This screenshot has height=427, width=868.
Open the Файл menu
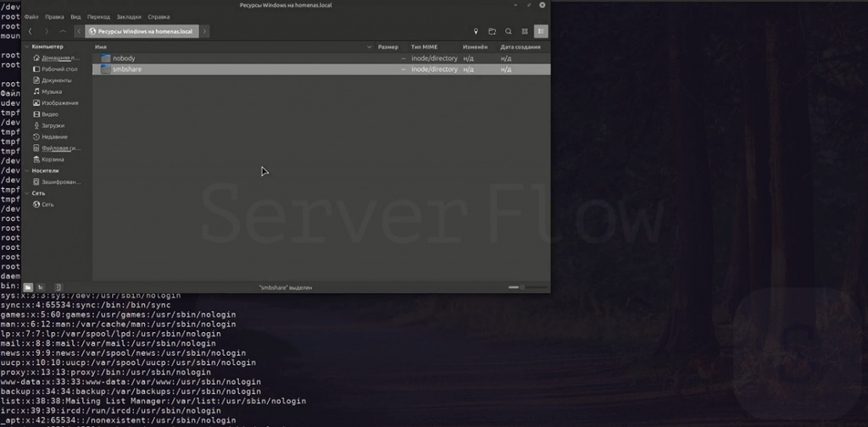[31, 17]
